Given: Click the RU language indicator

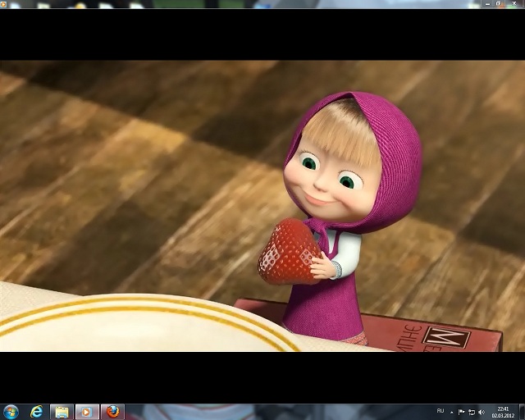Looking at the screenshot, I should [x=441, y=411].
